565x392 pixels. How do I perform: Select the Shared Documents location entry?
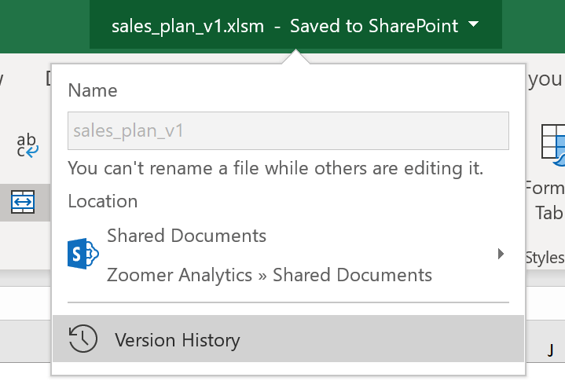pos(186,236)
